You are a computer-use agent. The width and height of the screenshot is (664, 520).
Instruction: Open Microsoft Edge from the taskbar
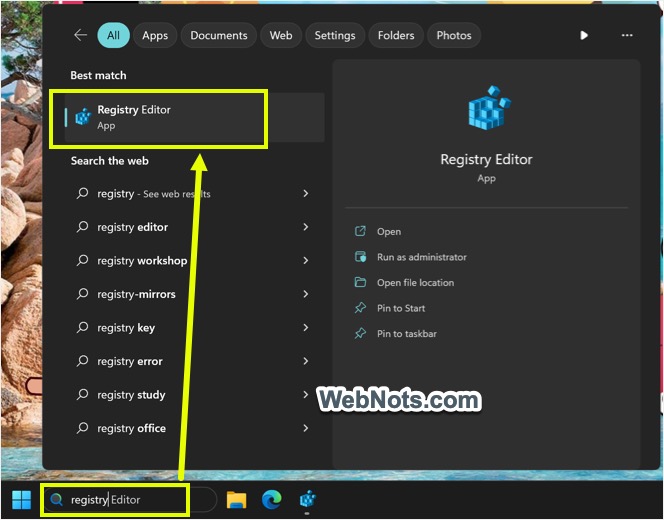coord(272,500)
